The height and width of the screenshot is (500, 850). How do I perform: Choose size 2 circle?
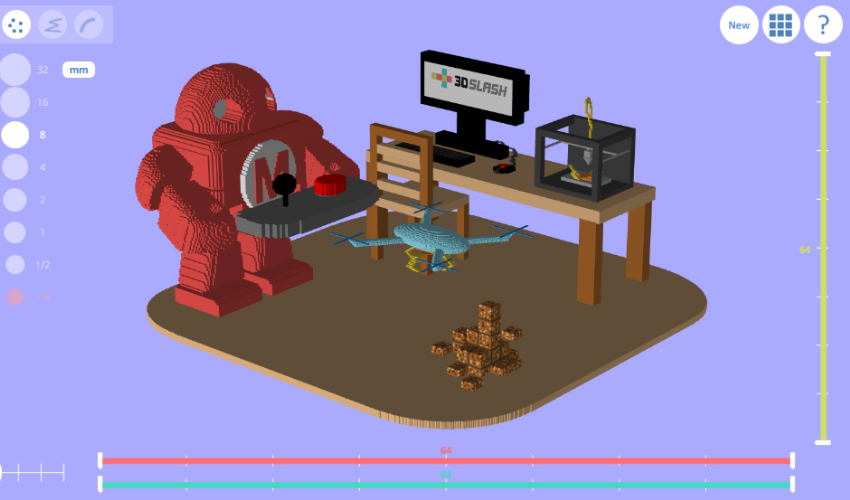point(15,200)
